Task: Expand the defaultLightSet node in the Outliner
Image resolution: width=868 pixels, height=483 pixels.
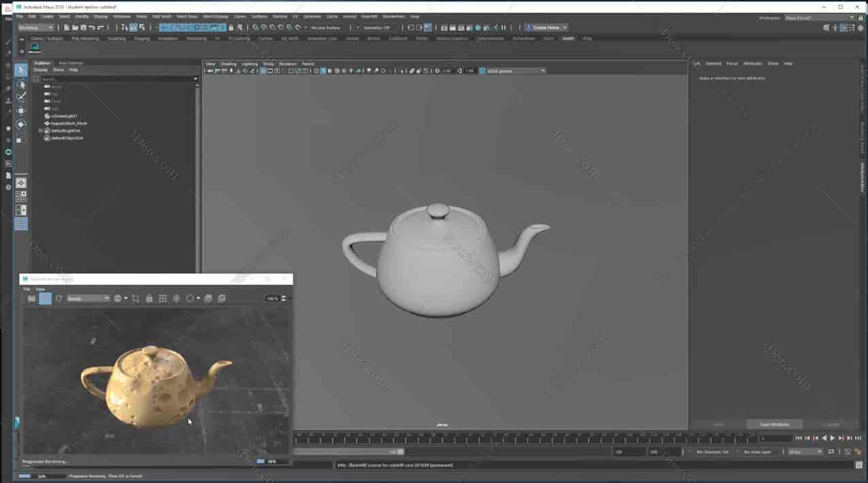Action: [x=39, y=130]
